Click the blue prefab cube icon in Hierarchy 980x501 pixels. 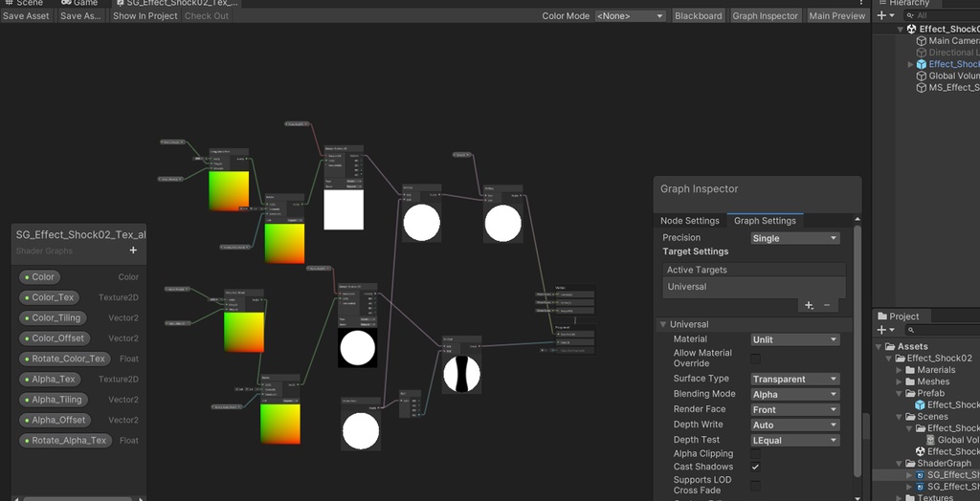[x=921, y=64]
